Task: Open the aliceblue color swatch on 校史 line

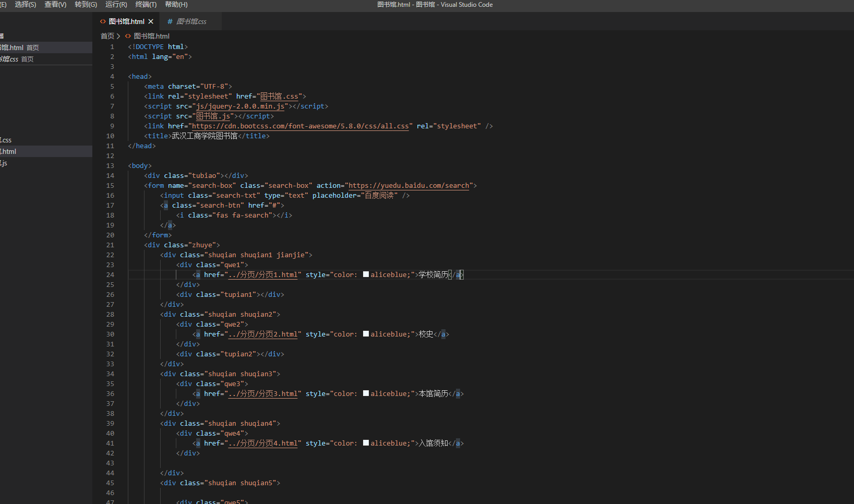Action: [x=366, y=334]
